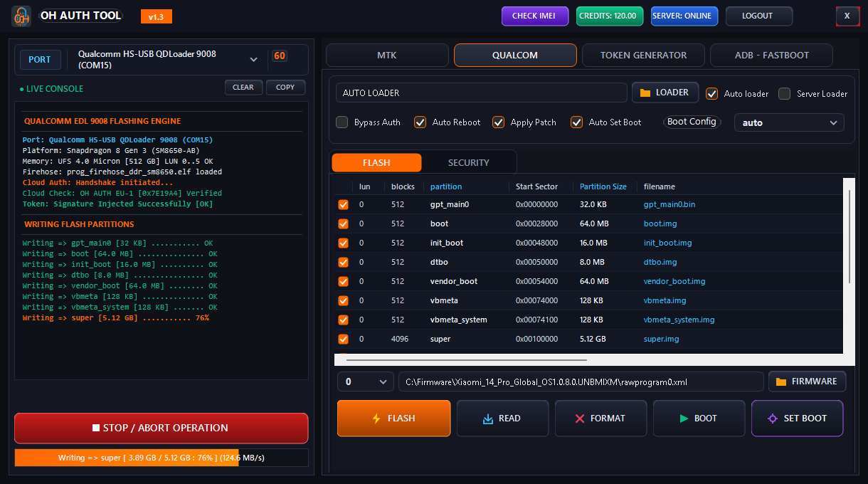This screenshot has height=484, width=868.
Task: Uncheck the vbmeta_system row checkbox
Action: point(344,320)
